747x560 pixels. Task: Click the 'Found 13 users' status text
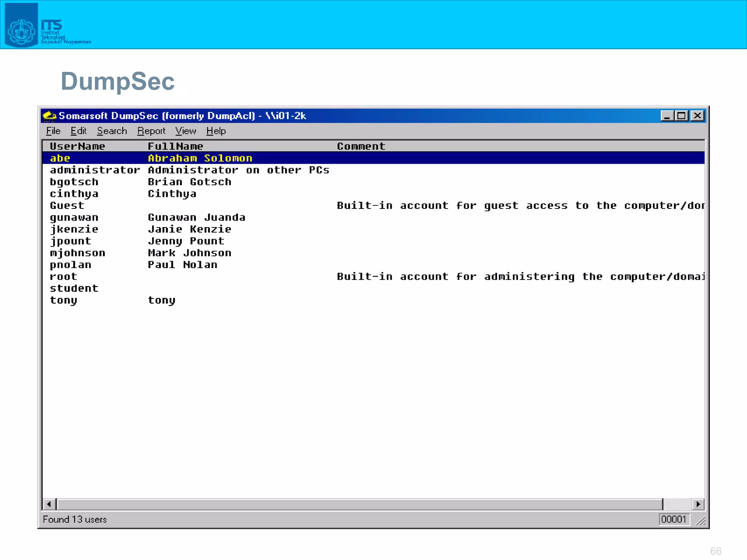75,520
